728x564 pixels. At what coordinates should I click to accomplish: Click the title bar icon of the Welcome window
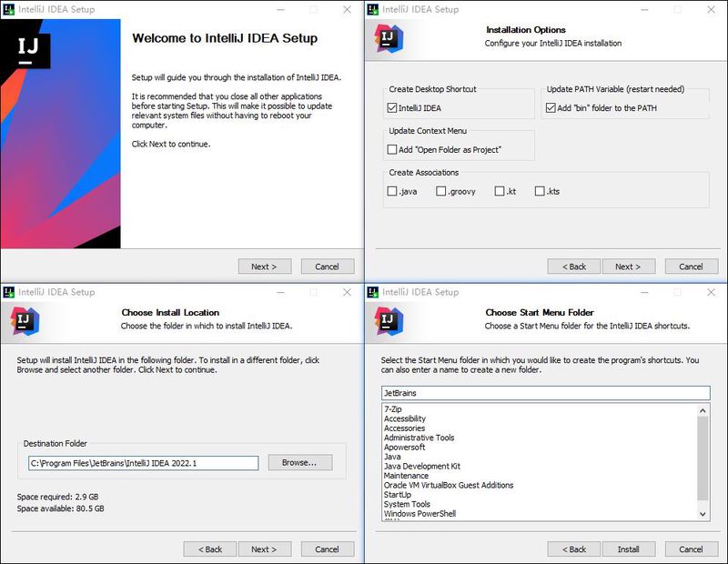9,9
